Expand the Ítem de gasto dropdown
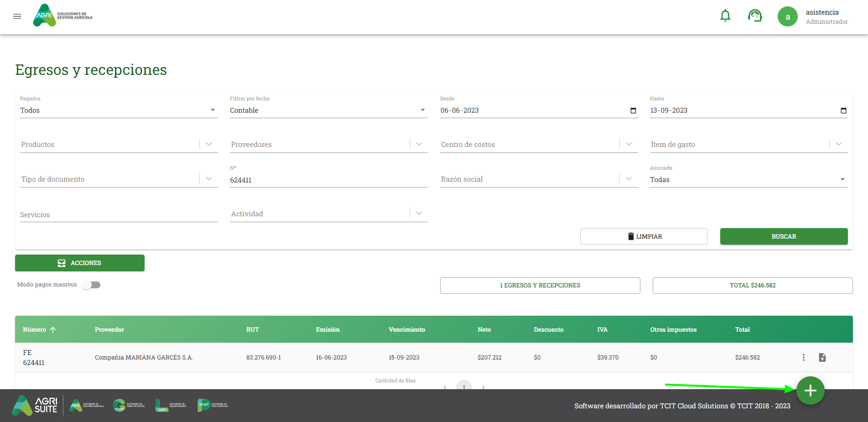Screen dimensions: 868x422 click(x=839, y=144)
